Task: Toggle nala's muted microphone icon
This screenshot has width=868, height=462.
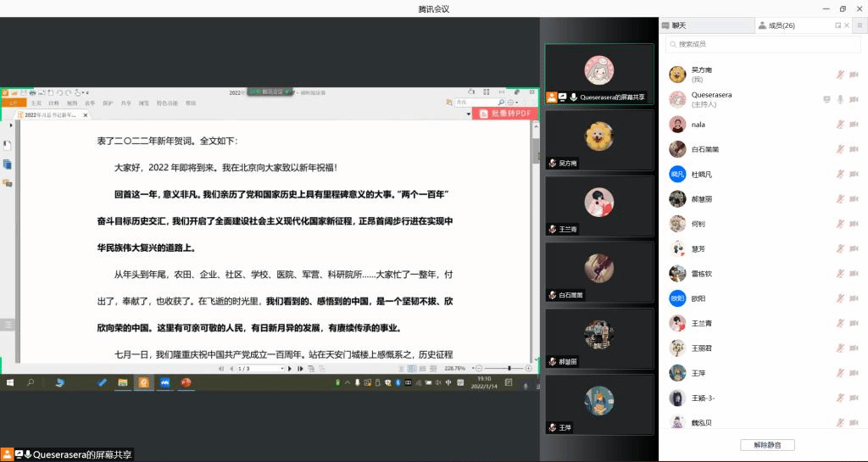Action: 840,125
